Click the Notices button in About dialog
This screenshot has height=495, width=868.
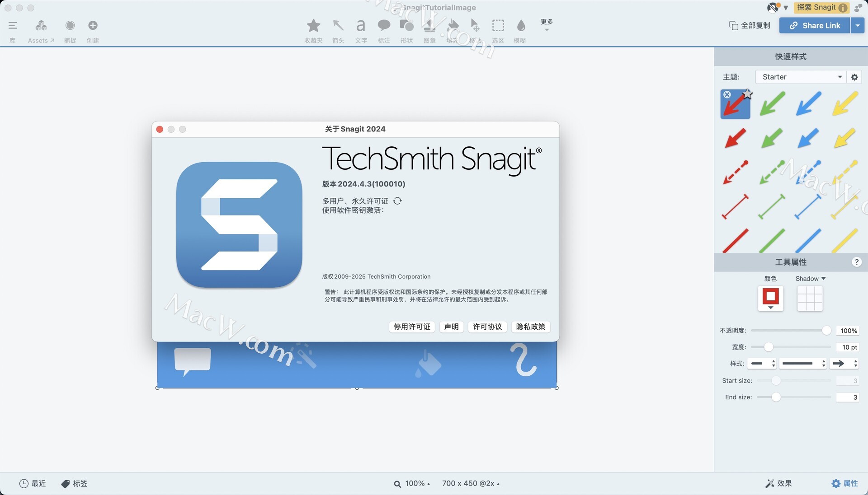(451, 327)
